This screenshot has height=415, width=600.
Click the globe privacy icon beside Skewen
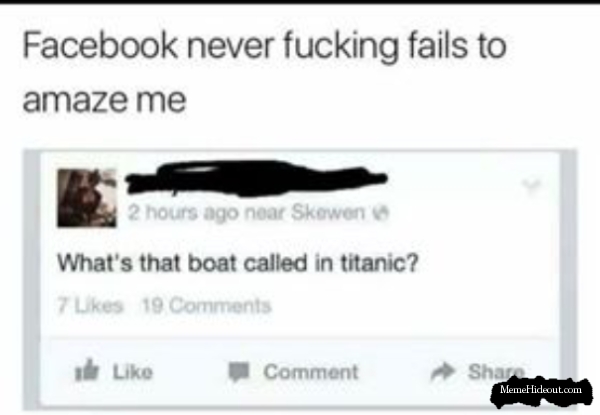383,213
